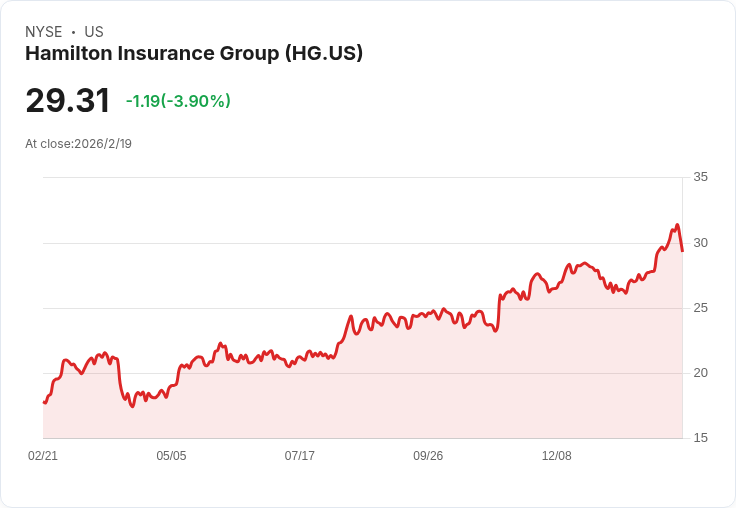Select the 02/21 date on the x-axis
The height and width of the screenshot is (508, 736).
pos(43,456)
